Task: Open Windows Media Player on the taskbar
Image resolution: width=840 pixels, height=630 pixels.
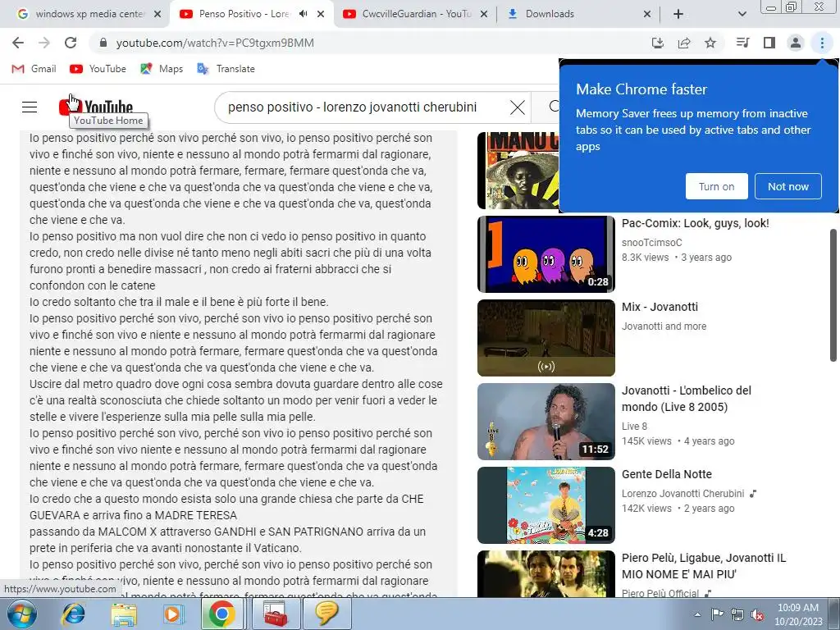Action: pos(173,614)
